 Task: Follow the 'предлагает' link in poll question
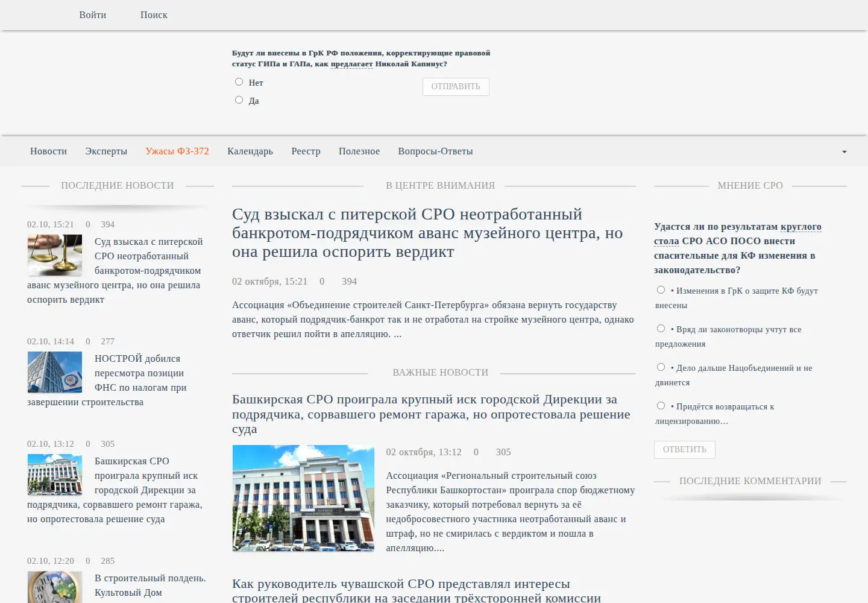click(352, 64)
